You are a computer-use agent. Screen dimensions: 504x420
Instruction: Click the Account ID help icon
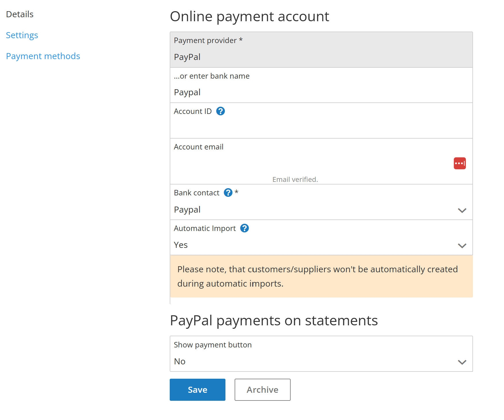point(221,111)
